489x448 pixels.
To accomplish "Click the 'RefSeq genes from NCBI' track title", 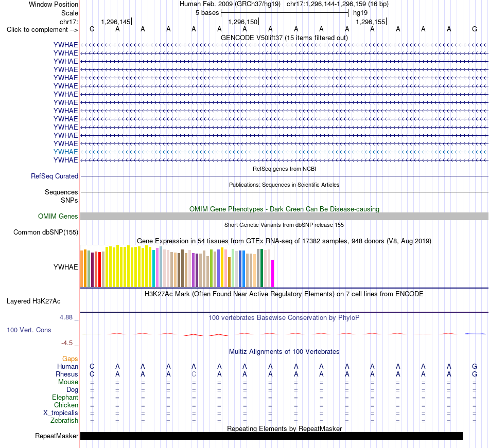I will click(x=284, y=169).
